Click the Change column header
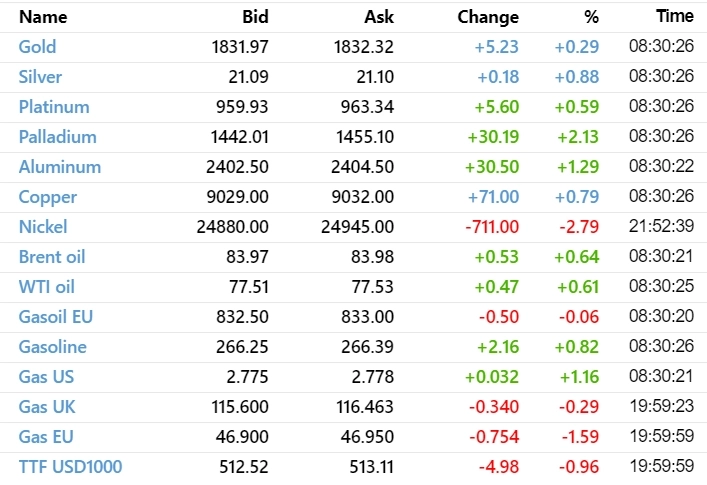707x485 pixels. tap(488, 17)
